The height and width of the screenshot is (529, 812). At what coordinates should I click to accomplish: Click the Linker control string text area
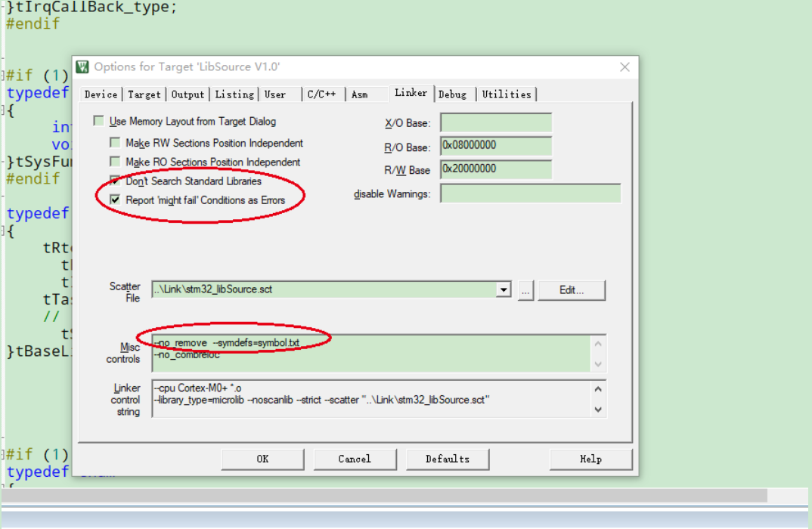tap(371, 398)
